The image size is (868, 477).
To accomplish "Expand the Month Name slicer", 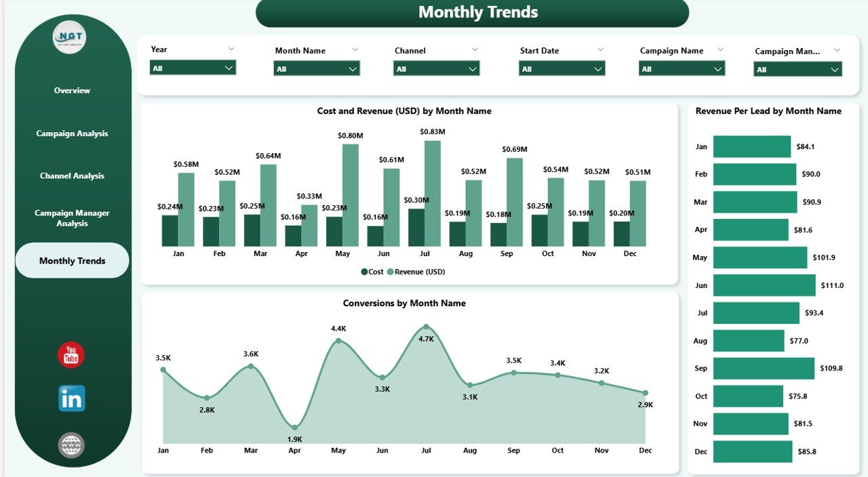I will coord(352,68).
